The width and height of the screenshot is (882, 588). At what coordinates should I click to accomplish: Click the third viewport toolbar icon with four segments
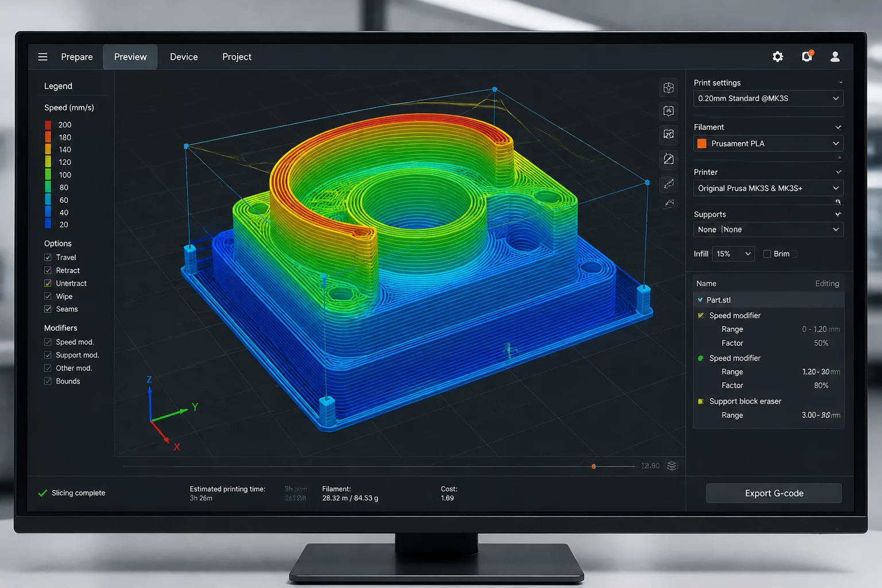(x=668, y=134)
